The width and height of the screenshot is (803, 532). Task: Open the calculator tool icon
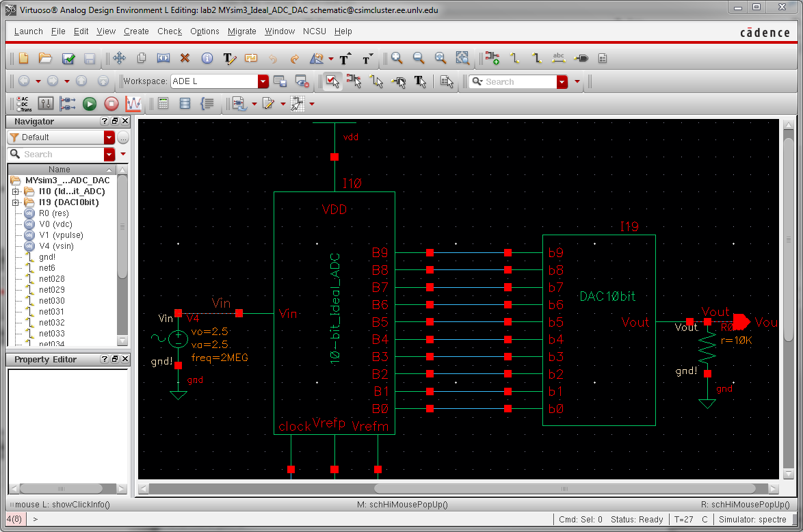coord(163,104)
